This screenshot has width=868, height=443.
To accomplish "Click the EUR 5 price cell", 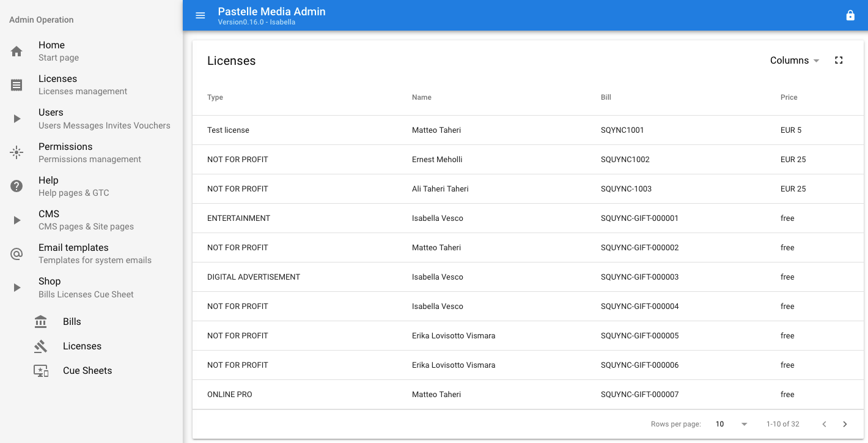I will (791, 130).
